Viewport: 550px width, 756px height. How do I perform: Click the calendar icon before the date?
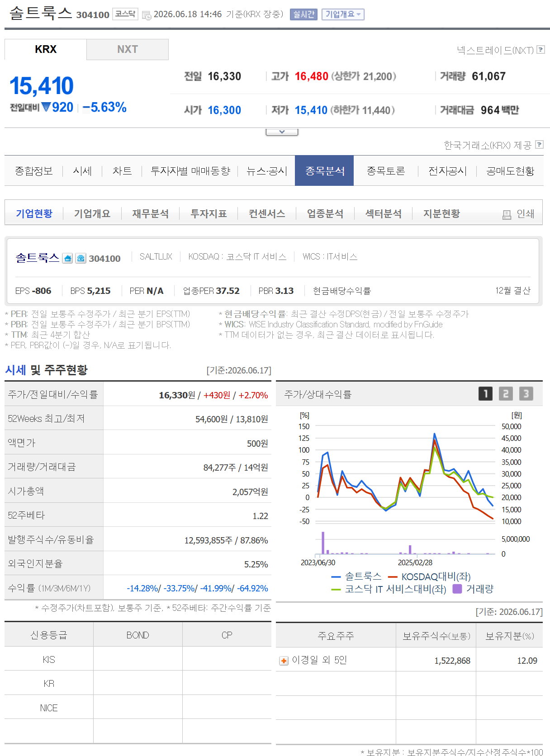click(x=147, y=15)
